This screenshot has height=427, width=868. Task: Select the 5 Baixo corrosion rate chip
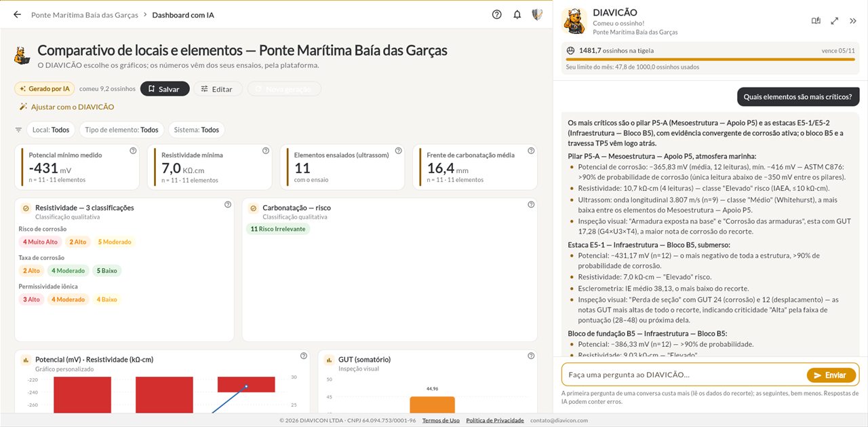coord(106,271)
